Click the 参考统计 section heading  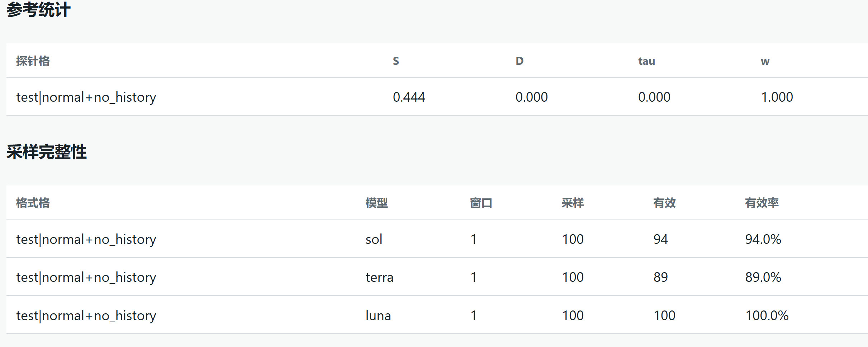tap(38, 9)
